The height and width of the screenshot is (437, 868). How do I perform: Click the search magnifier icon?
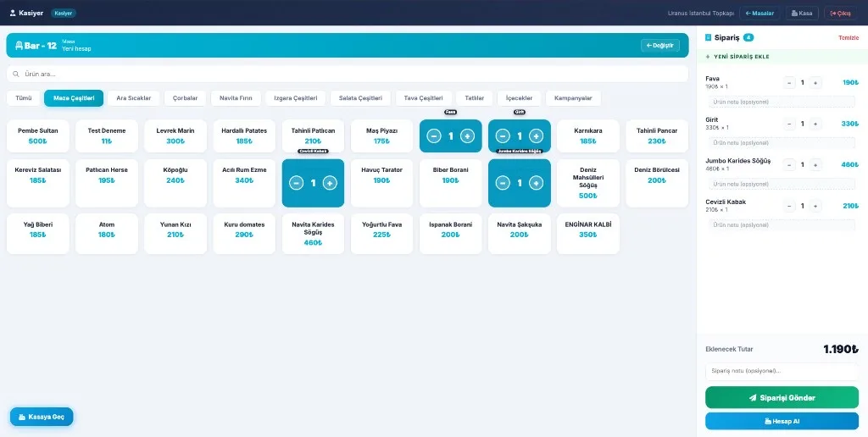16,74
